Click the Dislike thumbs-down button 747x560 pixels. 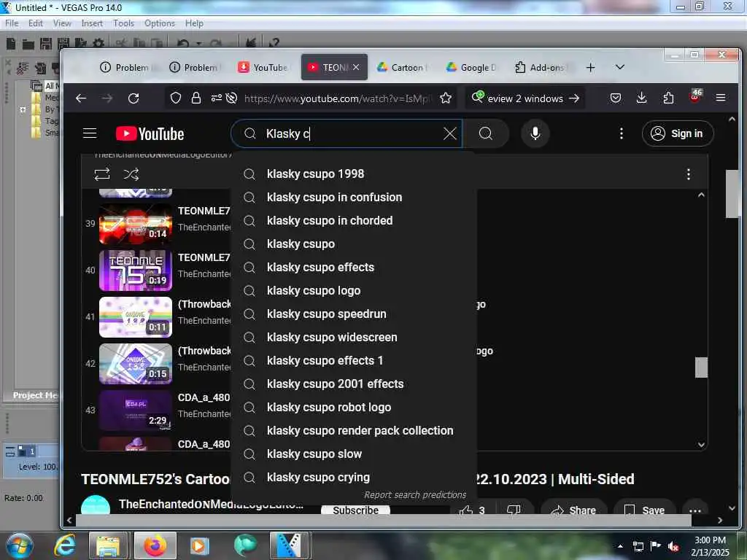click(514, 510)
